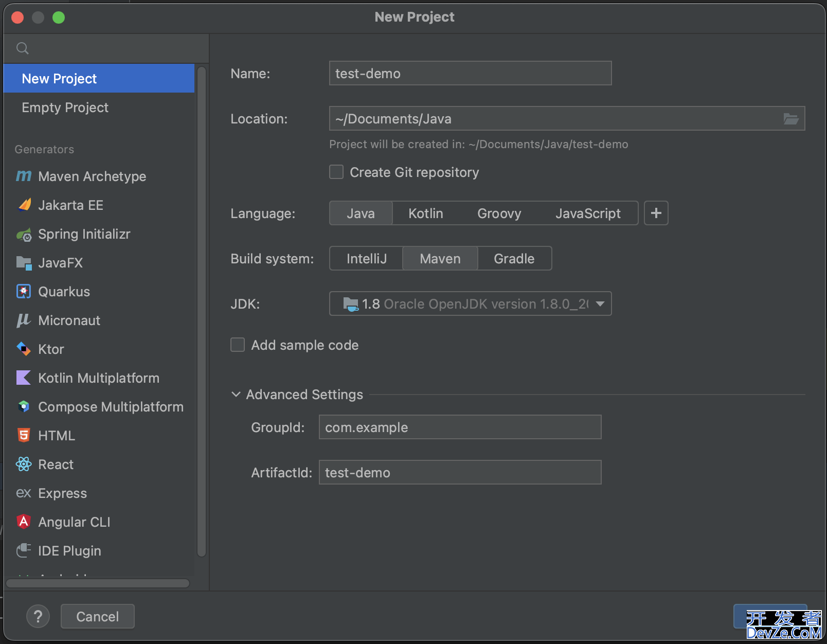Enable Create Git repository checkbox
This screenshot has width=827, height=644.
click(x=336, y=172)
